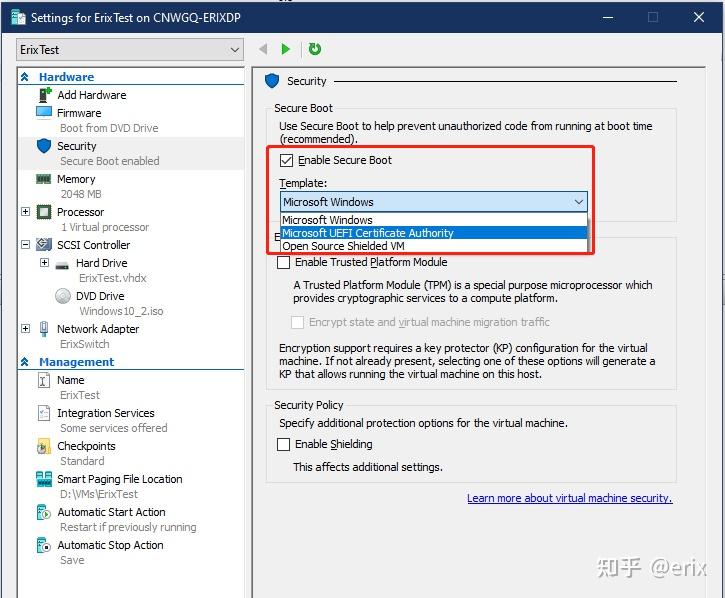Viewport: 725px width, 598px height.
Task: Collapse the SCSI Controller node
Action: point(25,245)
